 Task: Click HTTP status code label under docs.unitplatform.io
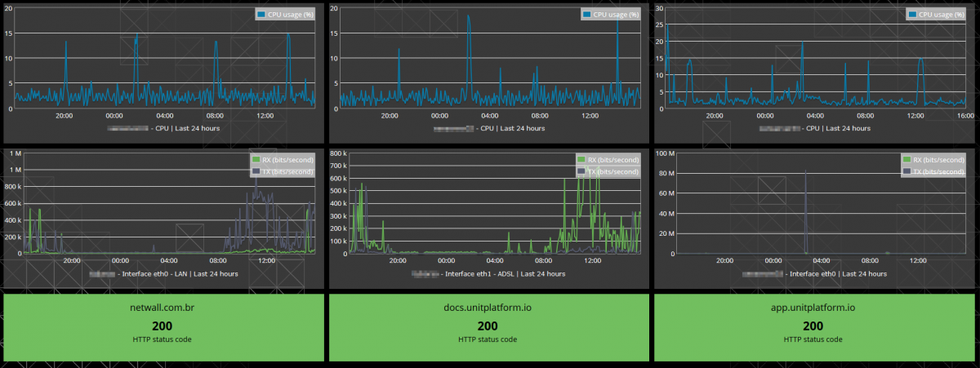click(x=488, y=339)
